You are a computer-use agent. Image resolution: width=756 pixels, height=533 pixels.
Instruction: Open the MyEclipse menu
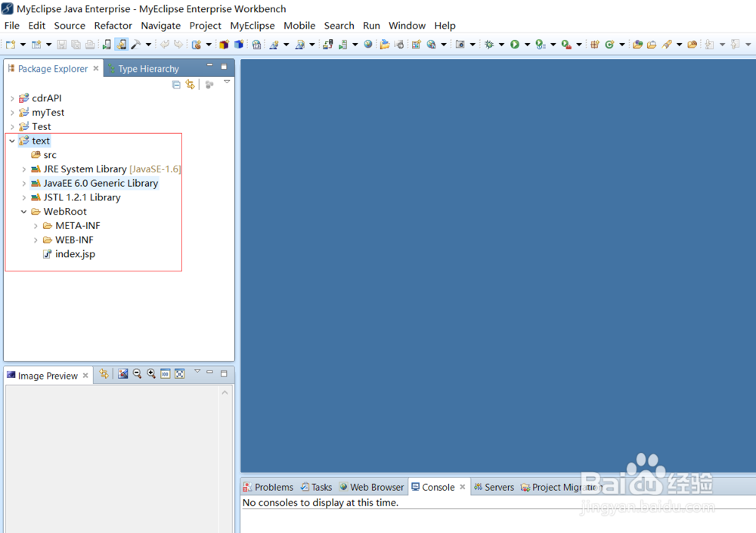click(253, 26)
